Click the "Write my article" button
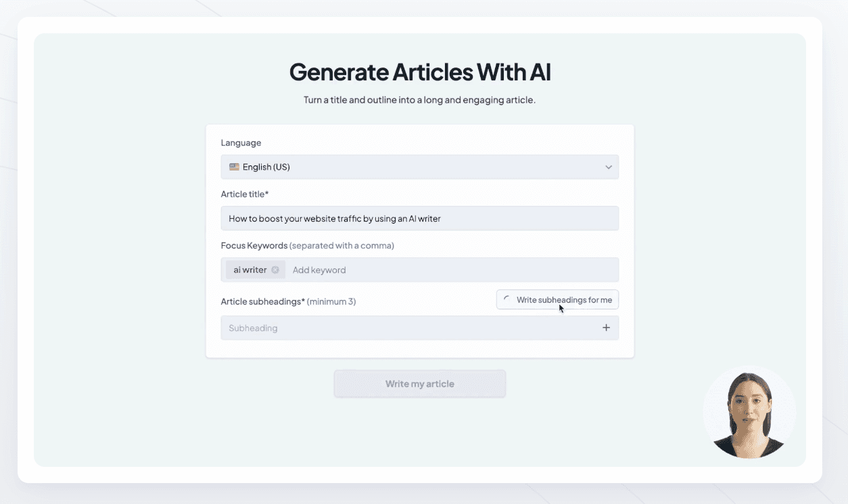Screen dimensions: 848x504 click(x=419, y=383)
